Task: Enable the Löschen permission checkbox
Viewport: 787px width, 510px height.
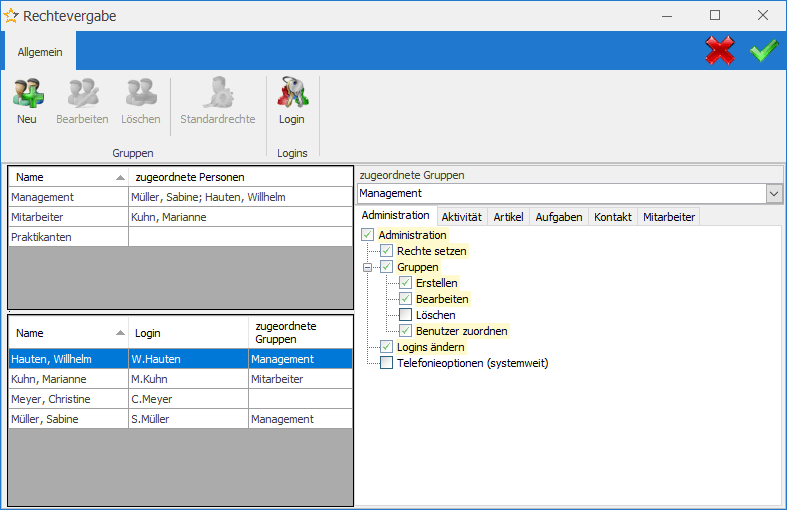Action: pos(406,315)
